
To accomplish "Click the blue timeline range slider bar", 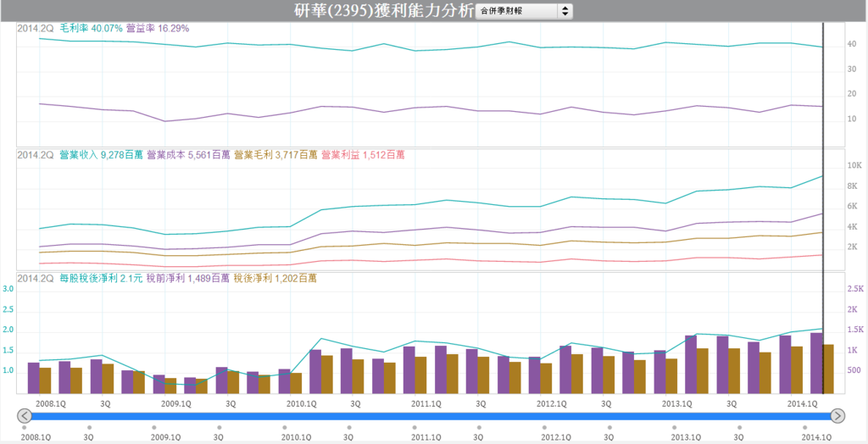I will [431, 416].
